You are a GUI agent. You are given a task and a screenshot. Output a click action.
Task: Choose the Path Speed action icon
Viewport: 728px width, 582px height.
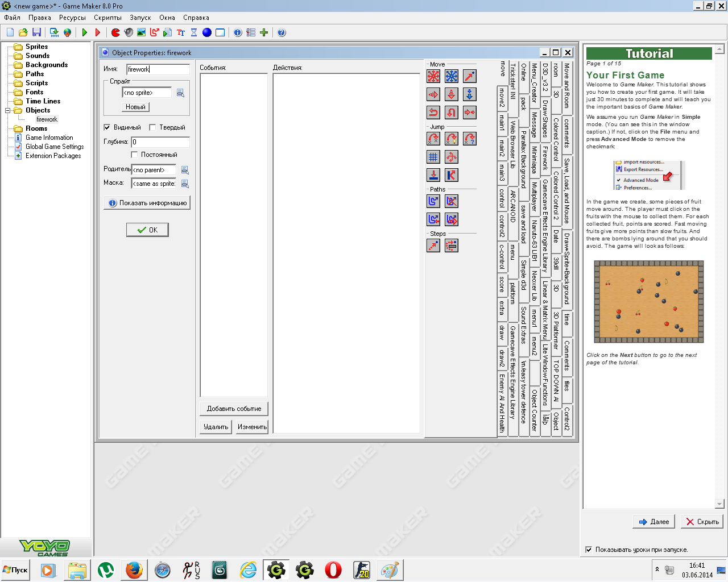pos(452,219)
